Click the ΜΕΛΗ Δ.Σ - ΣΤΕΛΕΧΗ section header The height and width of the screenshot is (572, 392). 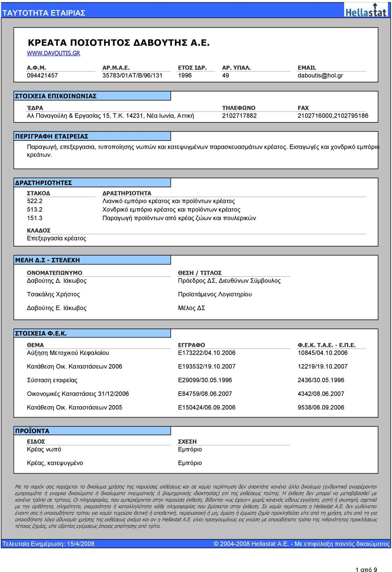(x=92, y=260)
